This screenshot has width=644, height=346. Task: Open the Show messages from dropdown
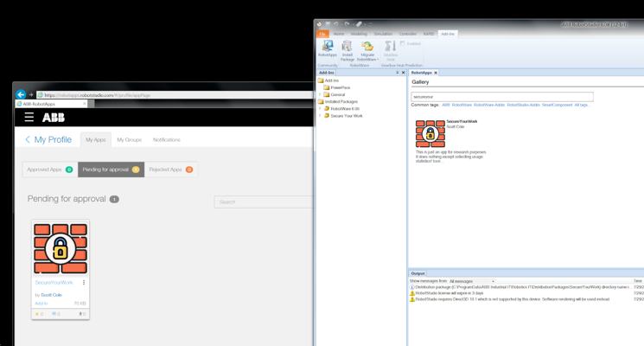point(471,281)
